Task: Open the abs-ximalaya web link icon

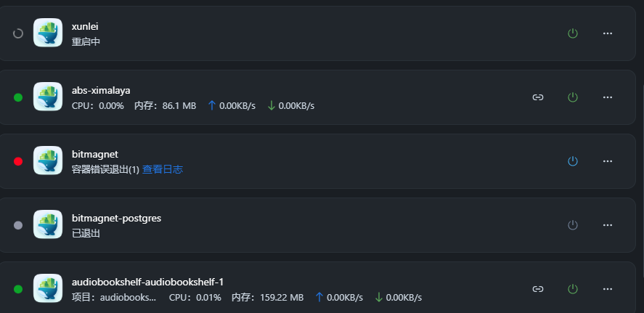Action: [x=538, y=97]
